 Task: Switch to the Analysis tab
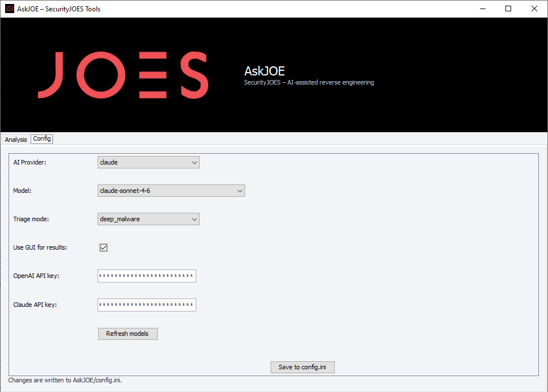tap(15, 139)
